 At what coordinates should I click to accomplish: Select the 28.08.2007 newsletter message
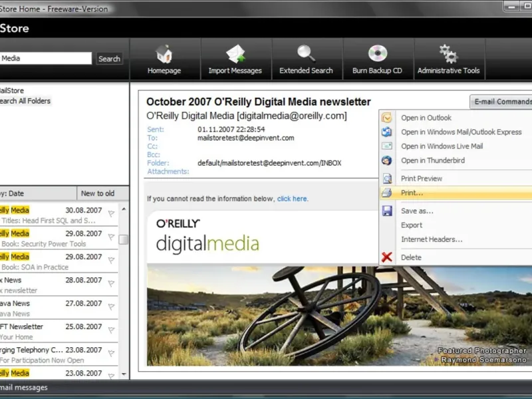click(x=59, y=285)
